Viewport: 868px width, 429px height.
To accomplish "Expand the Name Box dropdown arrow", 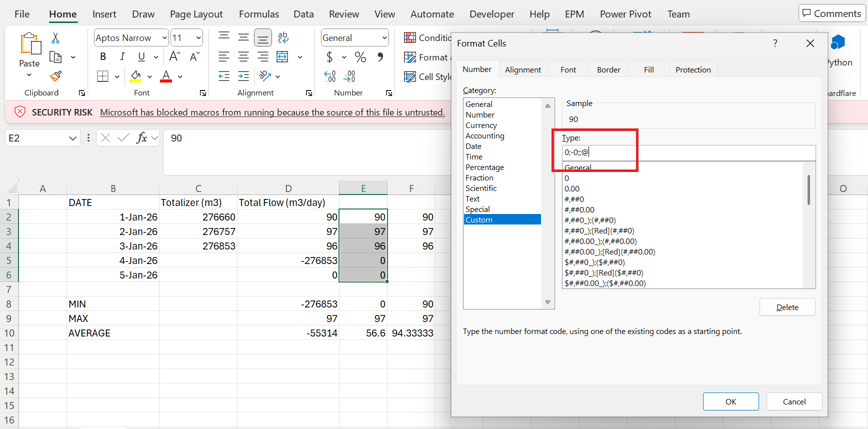I will [x=73, y=138].
